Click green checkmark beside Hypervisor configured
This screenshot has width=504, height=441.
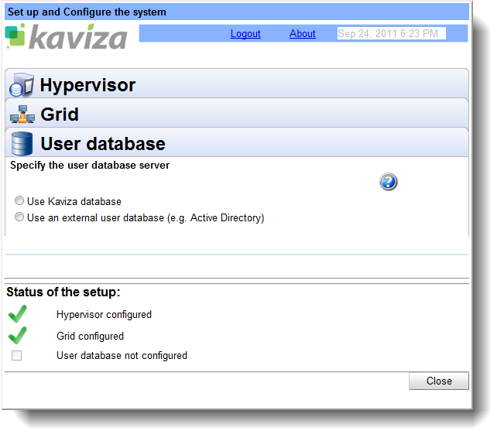[17, 314]
